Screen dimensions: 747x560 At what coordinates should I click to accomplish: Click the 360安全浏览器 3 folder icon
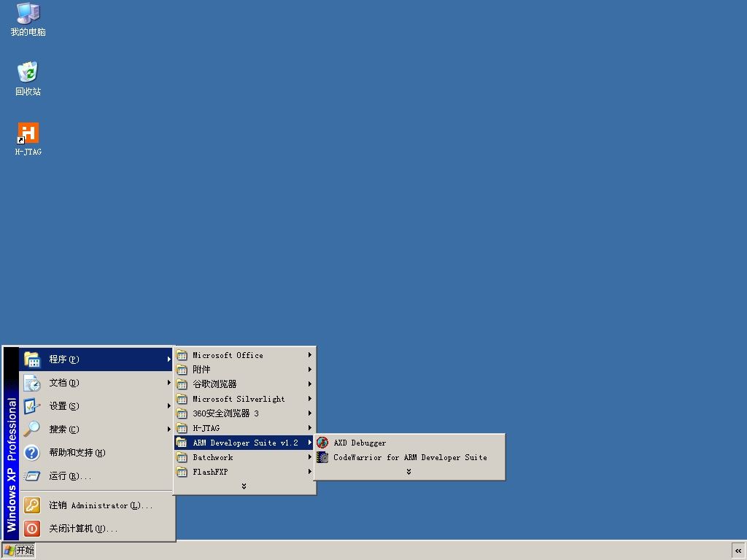182,413
